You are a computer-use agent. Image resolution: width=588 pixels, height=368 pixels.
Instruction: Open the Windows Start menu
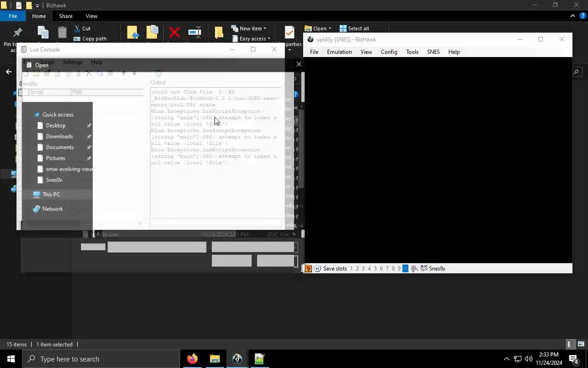11,359
